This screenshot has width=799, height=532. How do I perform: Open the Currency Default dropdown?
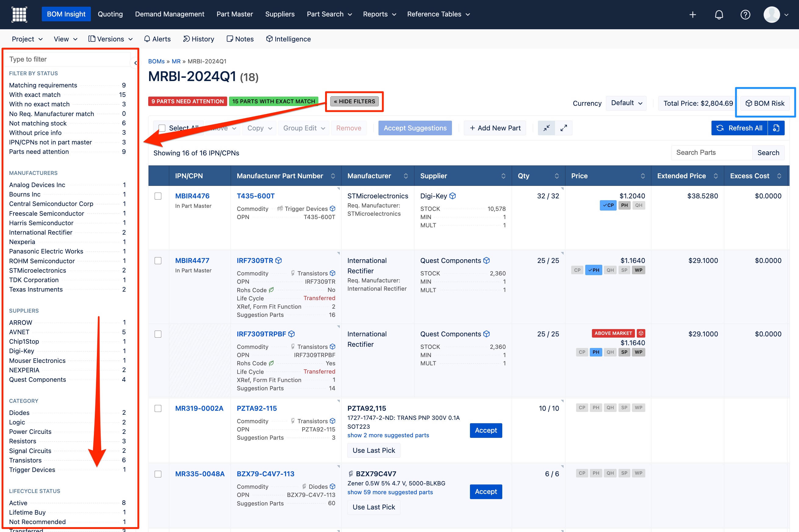(x=626, y=103)
